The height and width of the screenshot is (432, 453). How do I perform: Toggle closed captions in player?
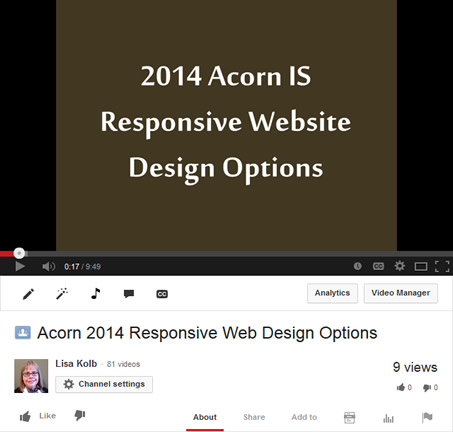(x=378, y=266)
